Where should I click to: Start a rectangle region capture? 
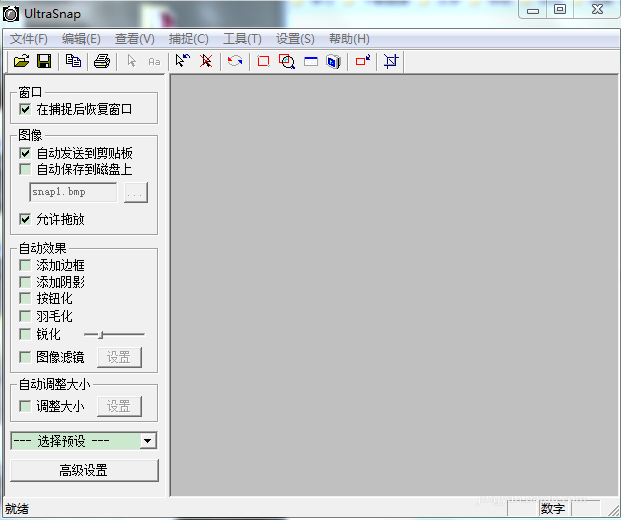tap(263, 61)
